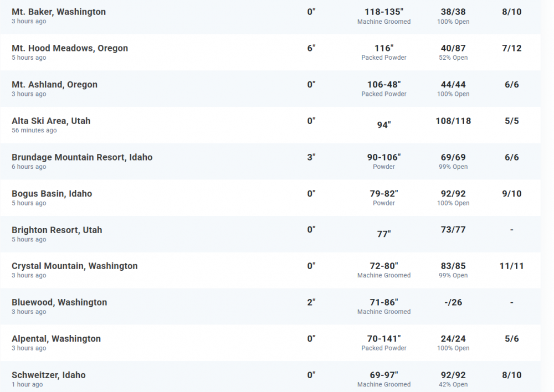Click Alpental's 70-141" snow depth
Image resolution: width=554 pixels, height=392 pixels.
pyautogui.click(x=384, y=339)
